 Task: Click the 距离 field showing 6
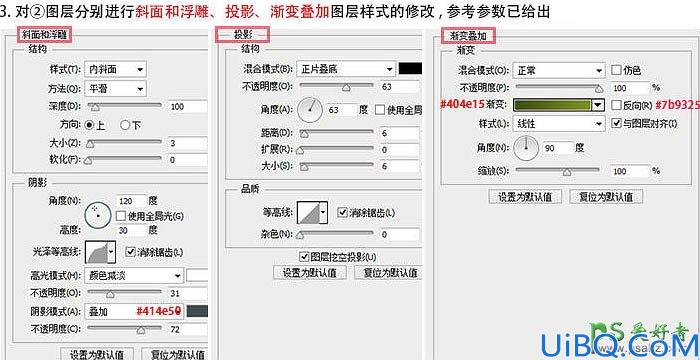coord(400,133)
